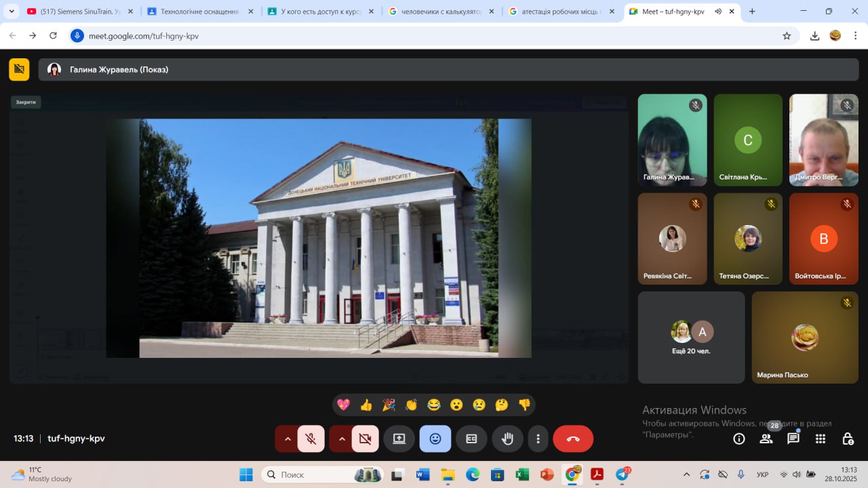The height and width of the screenshot is (488, 868).
Task: Show the participants people list icon
Action: pos(766,439)
